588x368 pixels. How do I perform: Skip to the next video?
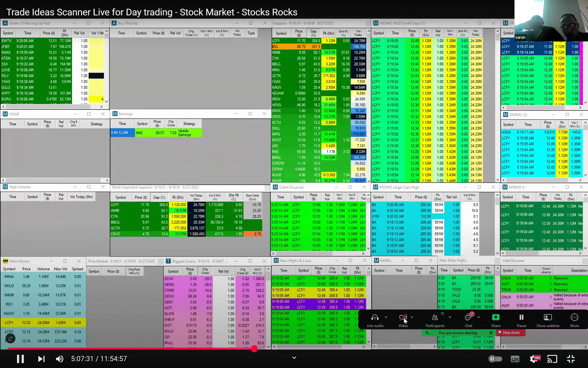coord(41,359)
